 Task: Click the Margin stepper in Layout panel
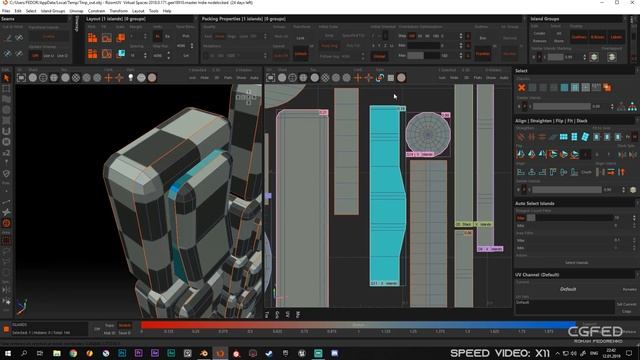[x=145, y=36]
